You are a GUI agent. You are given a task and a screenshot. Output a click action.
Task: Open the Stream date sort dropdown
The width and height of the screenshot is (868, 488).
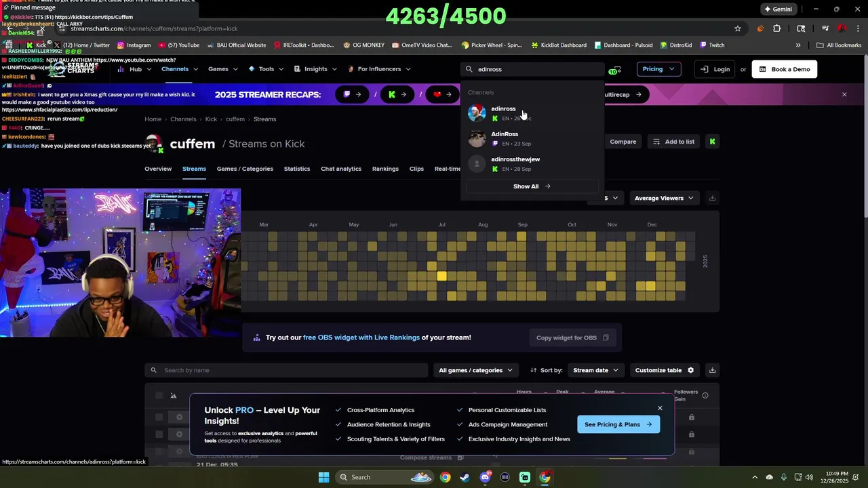click(x=595, y=370)
